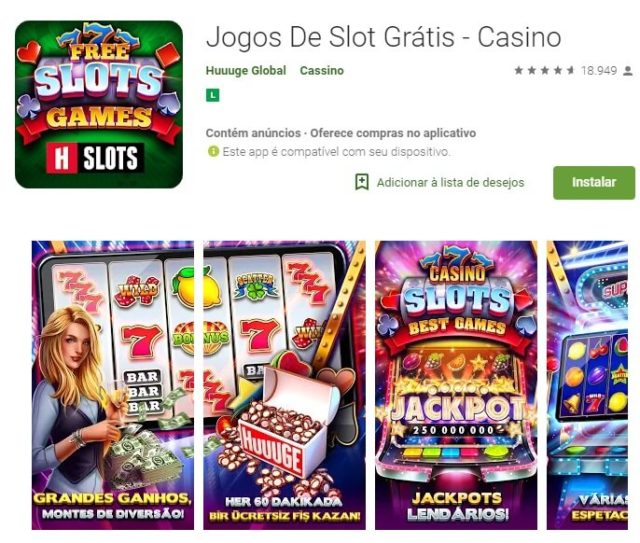Click the person icon beside 18.949
The image size is (640, 543).
[628, 71]
